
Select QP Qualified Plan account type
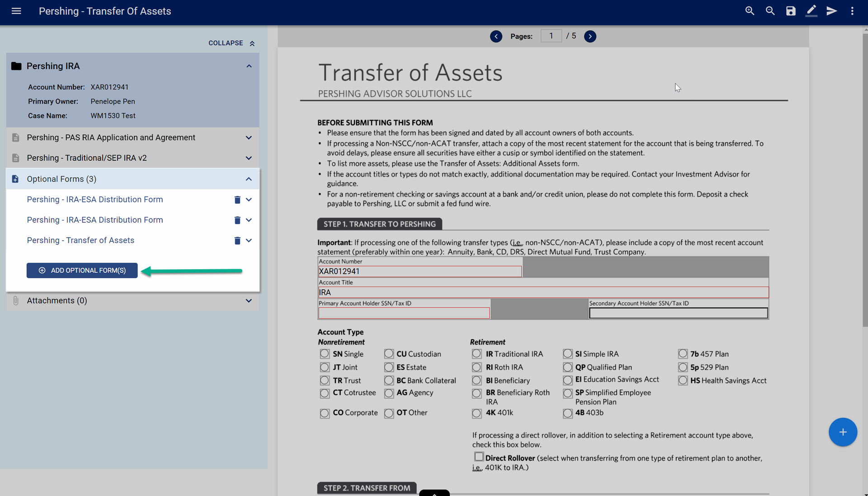coord(568,367)
